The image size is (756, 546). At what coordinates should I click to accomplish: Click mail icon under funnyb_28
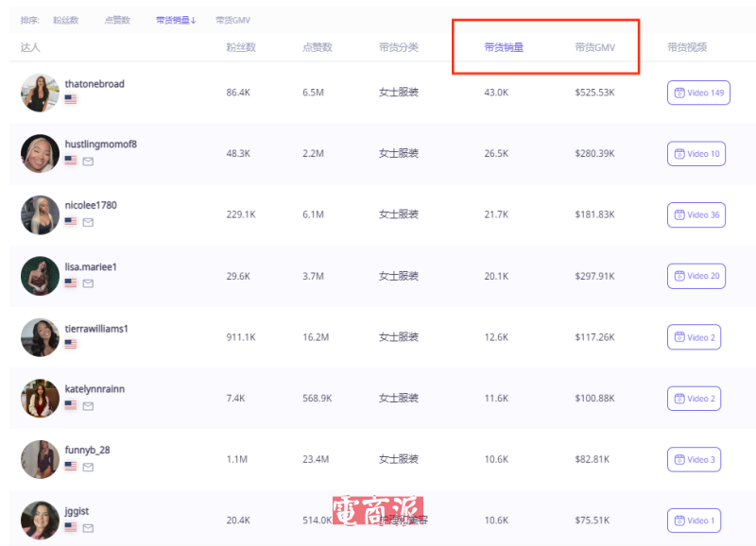[88, 467]
